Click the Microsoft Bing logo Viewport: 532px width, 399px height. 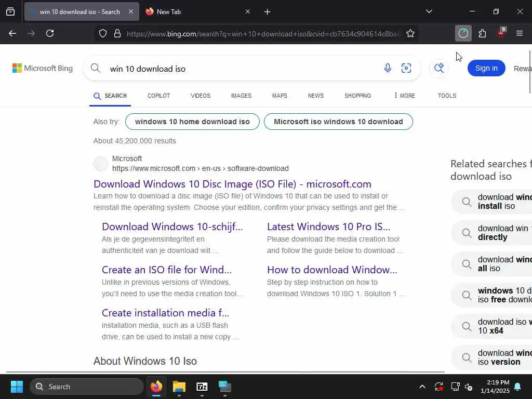click(43, 68)
